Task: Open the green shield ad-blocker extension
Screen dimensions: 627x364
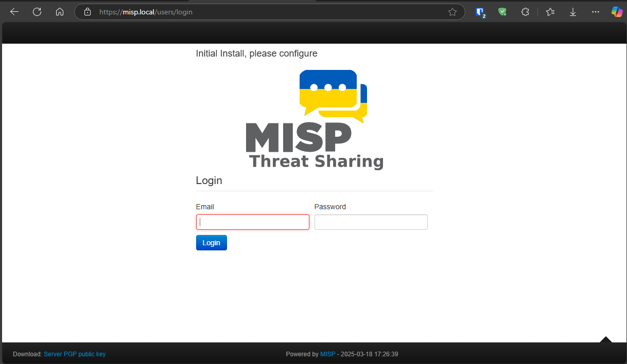Action: pyautogui.click(x=502, y=11)
